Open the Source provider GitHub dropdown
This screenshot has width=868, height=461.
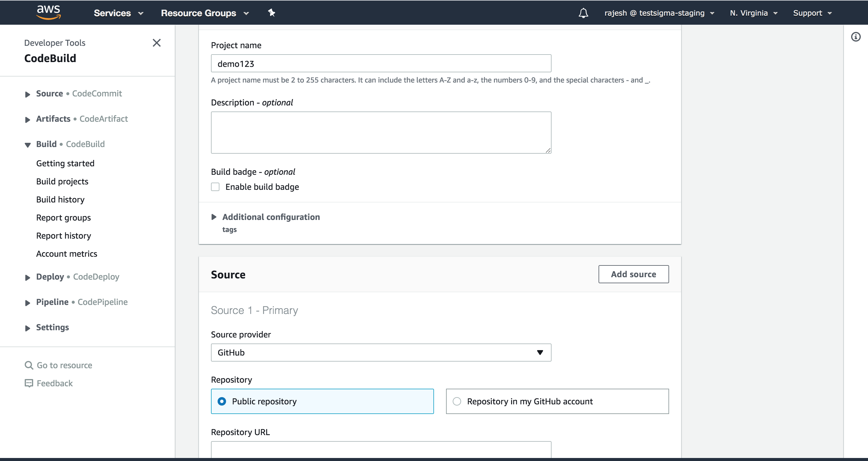[381, 353]
